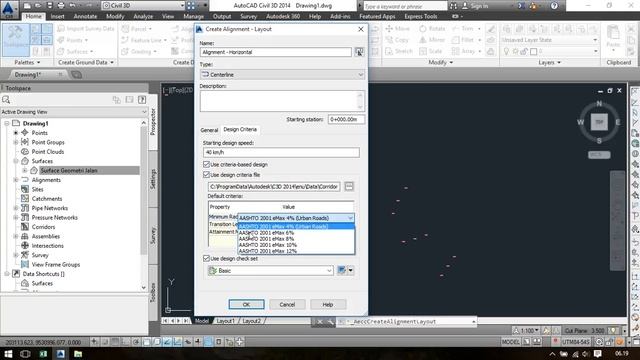640x360 pixels.
Task: Switch to Layout1 drawing tab
Action: point(225,321)
